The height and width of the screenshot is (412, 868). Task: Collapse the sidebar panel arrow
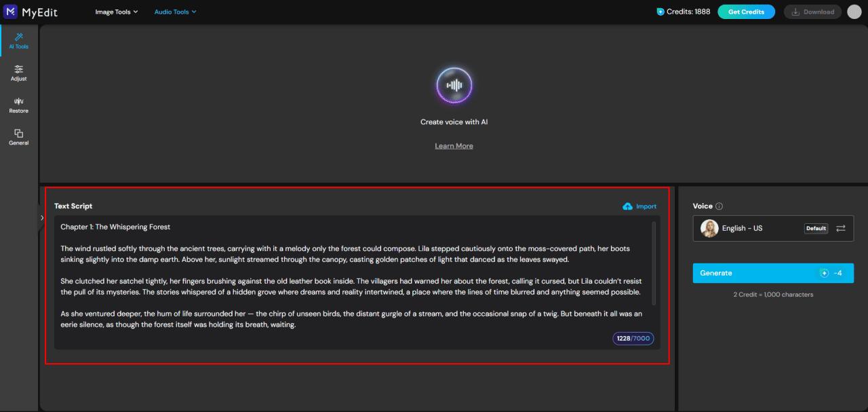(x=41, y=218)
